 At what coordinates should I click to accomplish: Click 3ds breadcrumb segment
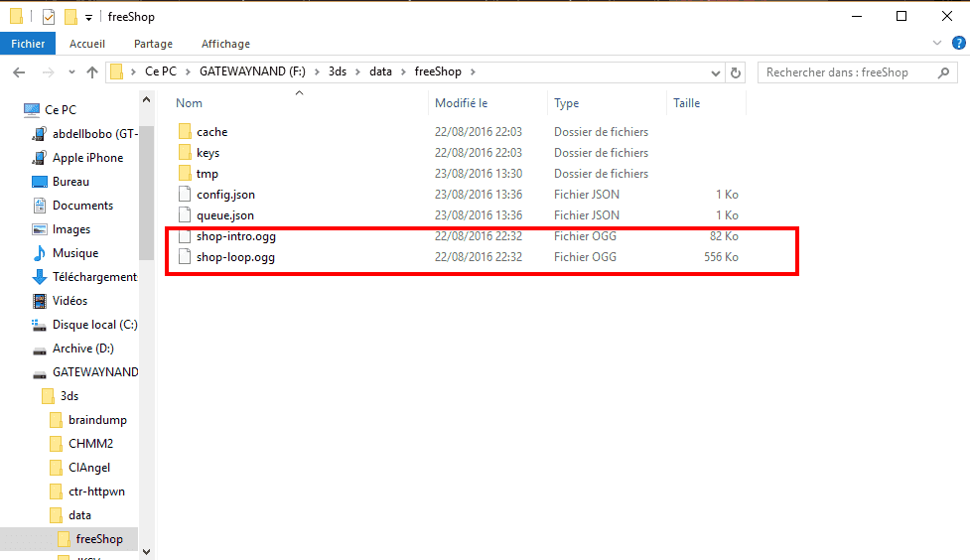point(338,71)
